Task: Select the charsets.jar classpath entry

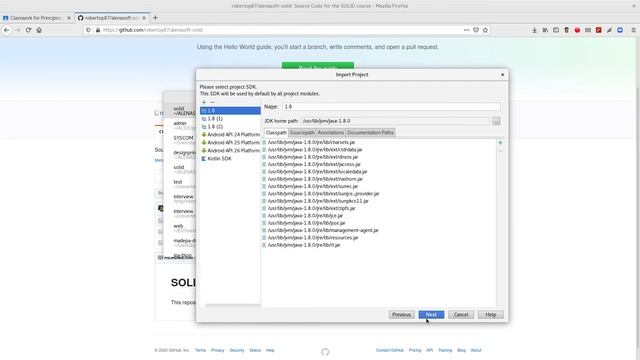Action: pos(311,142)
